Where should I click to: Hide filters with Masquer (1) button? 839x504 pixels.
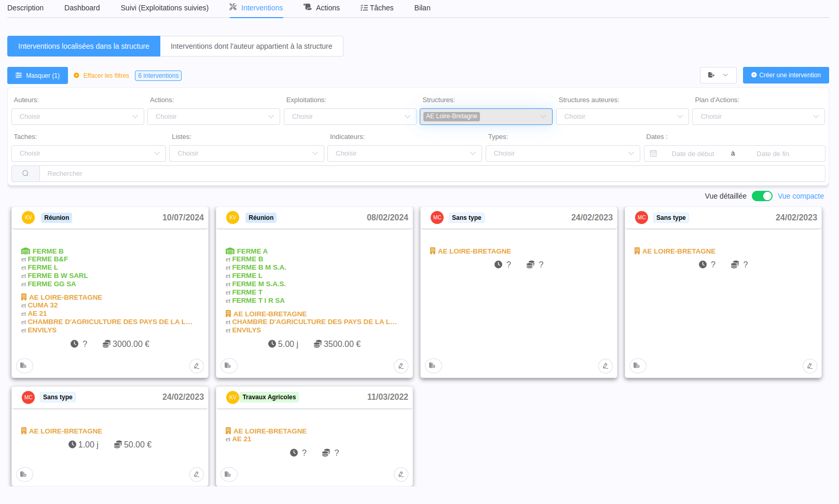pyautogui.click(x=37, y=76)
